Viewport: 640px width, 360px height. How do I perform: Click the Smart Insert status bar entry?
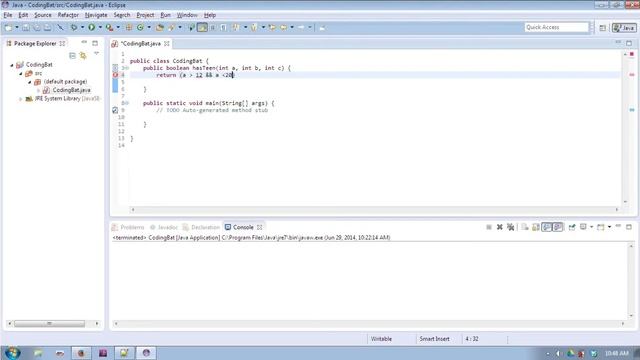tap(434, 339)
